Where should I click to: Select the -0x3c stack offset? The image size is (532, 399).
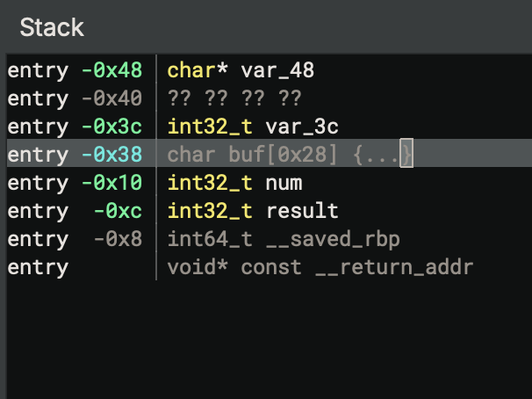(x=111, y=126)
